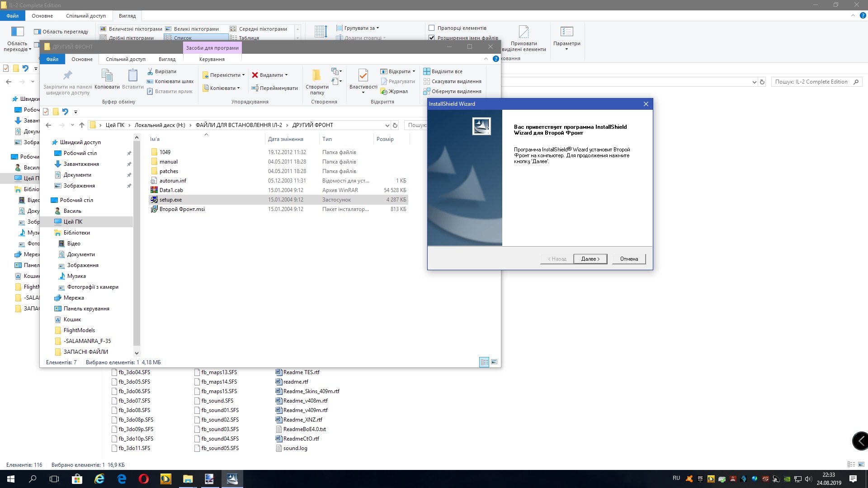Screen dimensions: 868x488
Task: Expand the Open (Відкрити) dropdown arrow
Action: (x=414, y=71)
